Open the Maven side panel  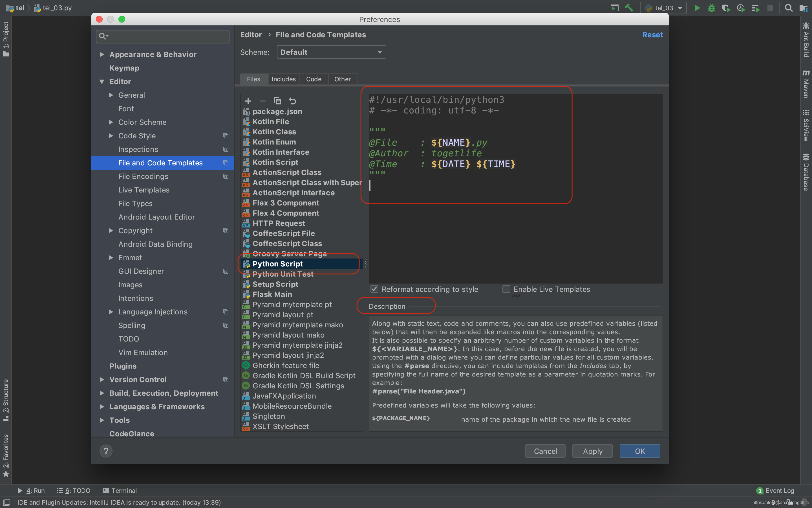pyautogui.click(x=806, y=84)
